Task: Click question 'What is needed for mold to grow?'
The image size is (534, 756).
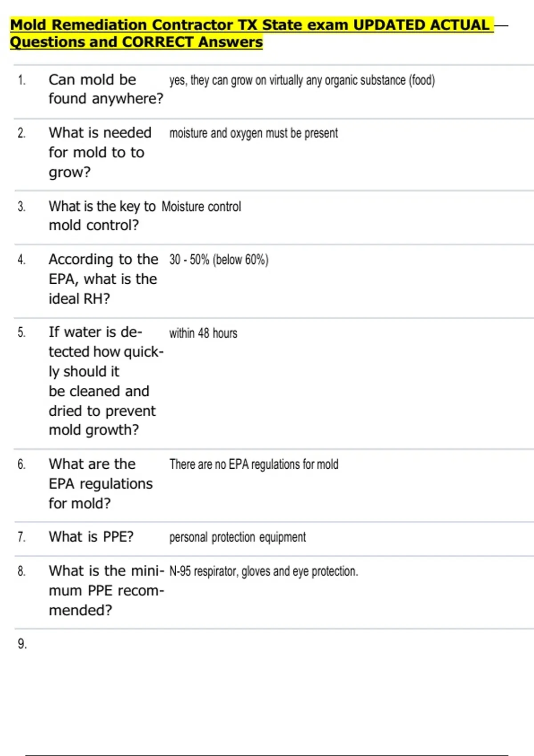Action: coord(100,152)
